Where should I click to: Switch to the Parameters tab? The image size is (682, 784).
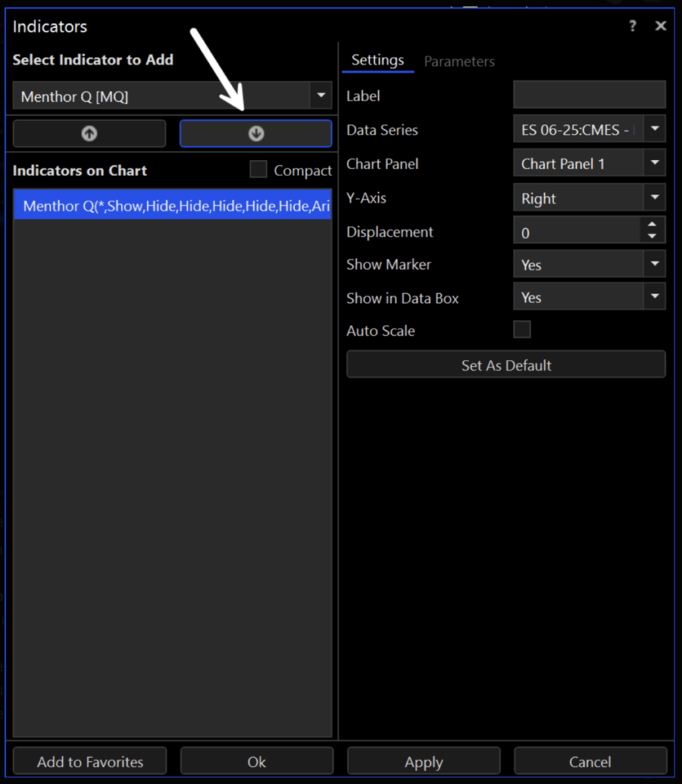(459, 60)
